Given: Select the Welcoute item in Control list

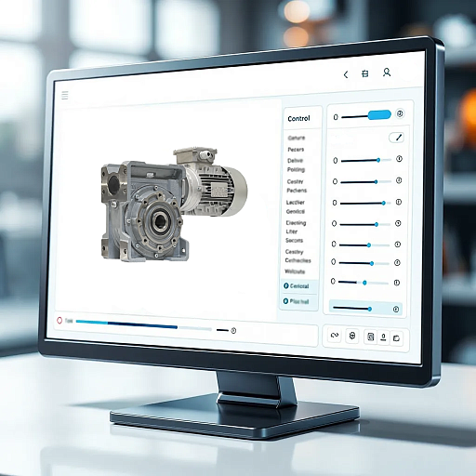Looking at the screenshot, I should 295,271.
